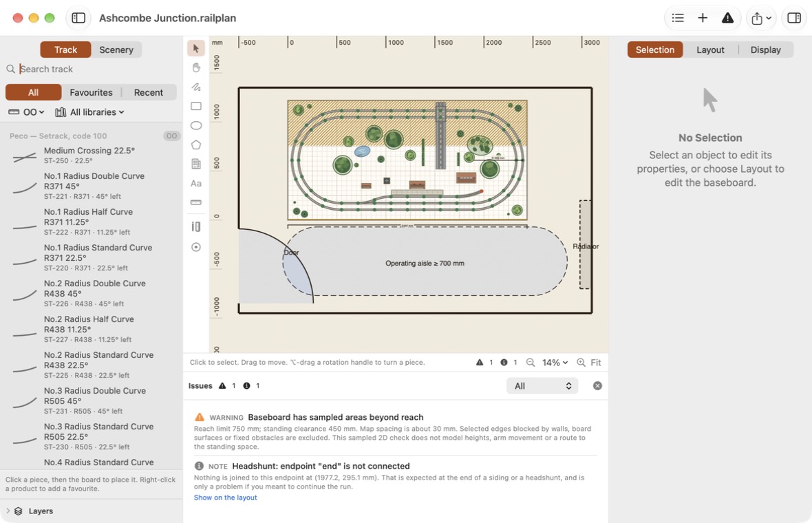The image size is (812, 523).
Task: Select the polygon shape tool
Action: pyautogui.click(x=195, y=145)
